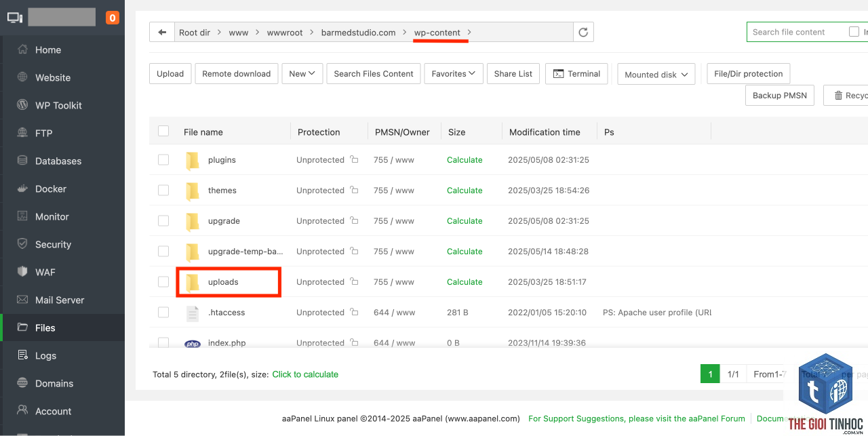Check the box for the uploads folder

(163, 281)
